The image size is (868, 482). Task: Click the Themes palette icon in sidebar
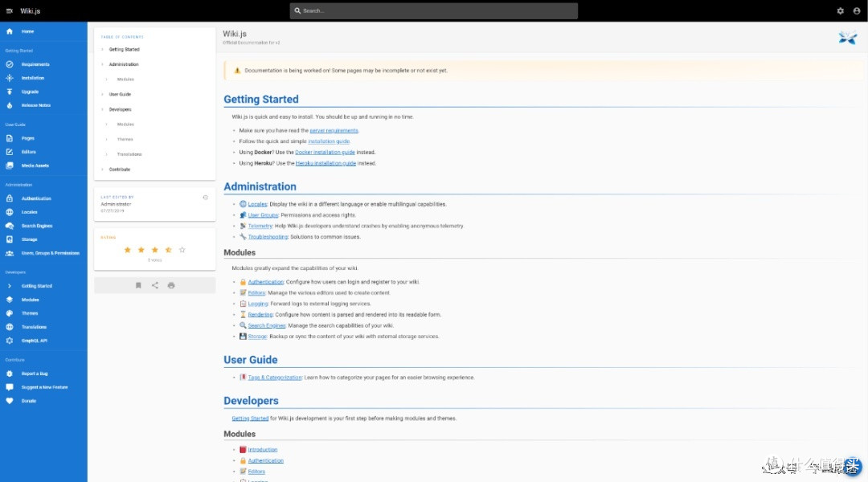point(10,313)
